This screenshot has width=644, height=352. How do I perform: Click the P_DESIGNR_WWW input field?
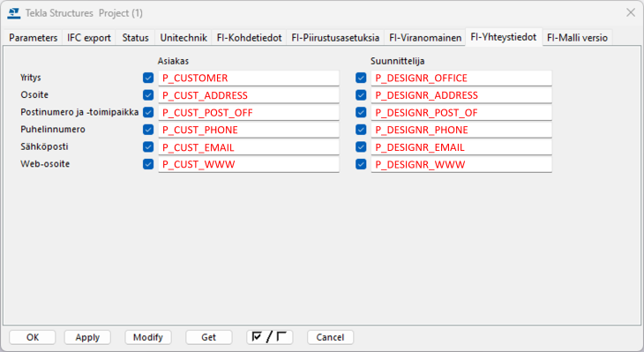[461, 164]
